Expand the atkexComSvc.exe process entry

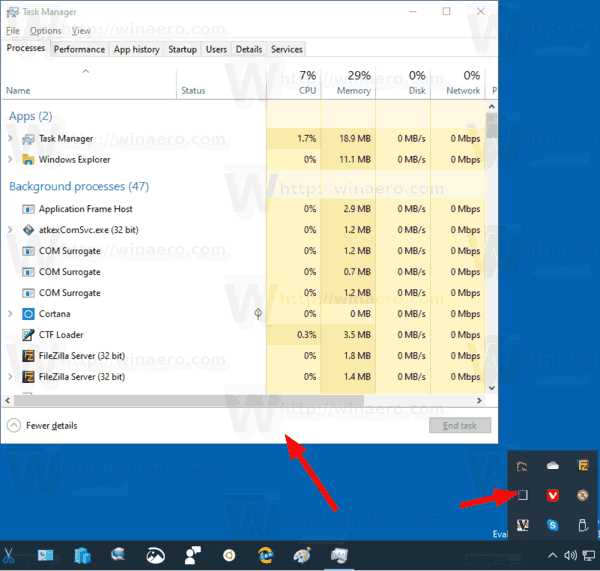pyautogui.click(x=10, y=230)
